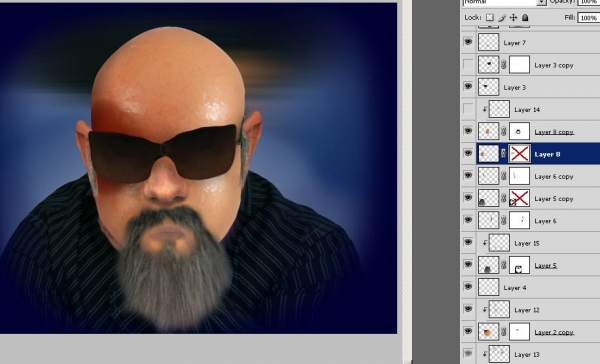Select the 'Layer 5' name

tap(545, 265)
